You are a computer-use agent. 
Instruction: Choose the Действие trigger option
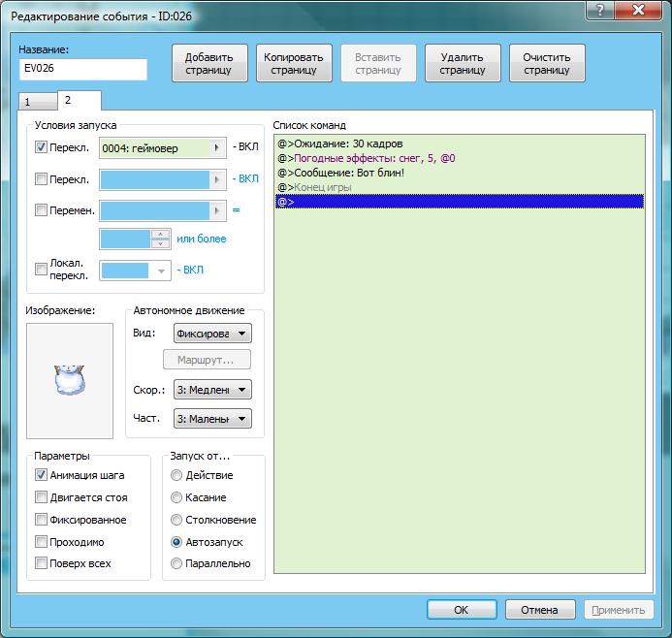click(x=176, y=475)
